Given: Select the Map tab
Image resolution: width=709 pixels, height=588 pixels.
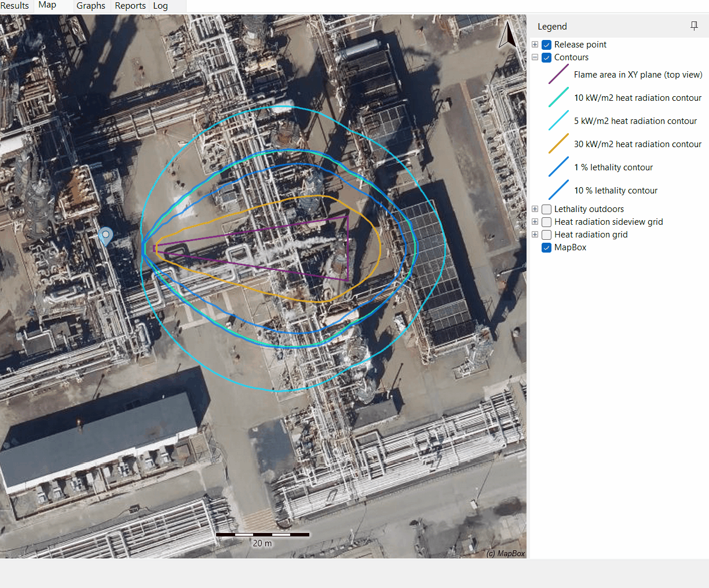Looking at the screenshot, I should 47,5.
